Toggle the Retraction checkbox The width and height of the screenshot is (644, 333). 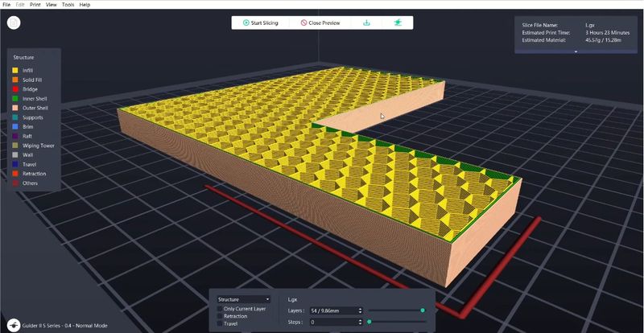pyautogui.click(x=221, y=316)
